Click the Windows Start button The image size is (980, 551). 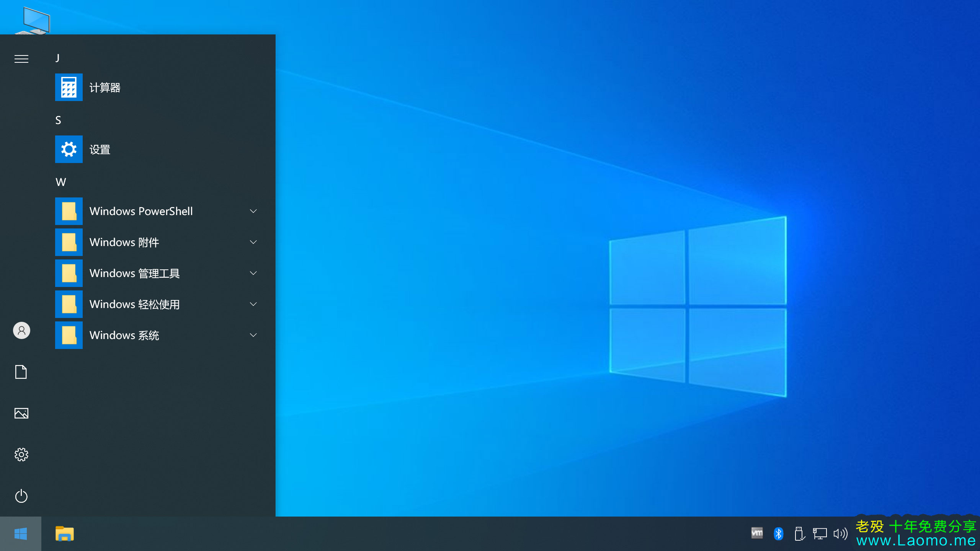click(x=21, y=534)
